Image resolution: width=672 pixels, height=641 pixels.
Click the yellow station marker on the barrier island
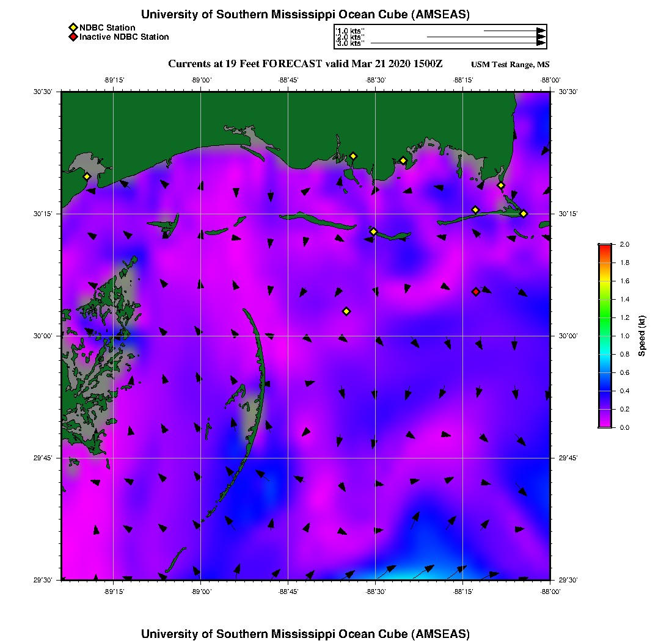click(x=374, y=231)
